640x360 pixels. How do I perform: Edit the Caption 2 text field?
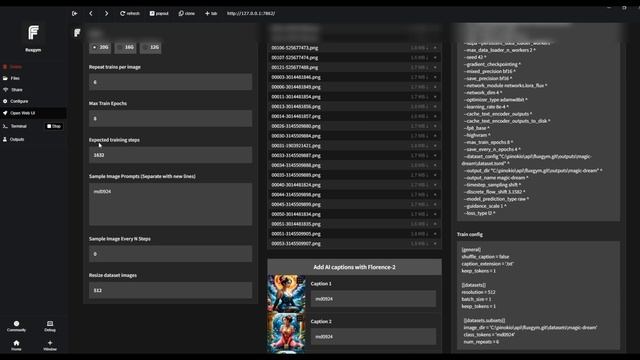(373, 337)
